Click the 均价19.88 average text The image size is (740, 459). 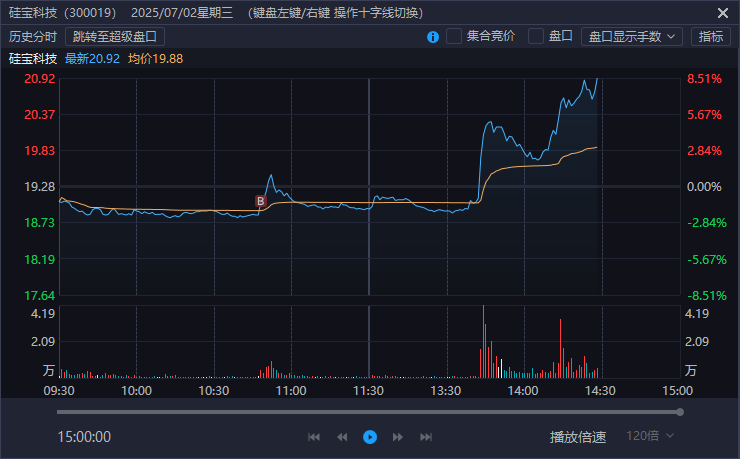(x=155, y=59)
